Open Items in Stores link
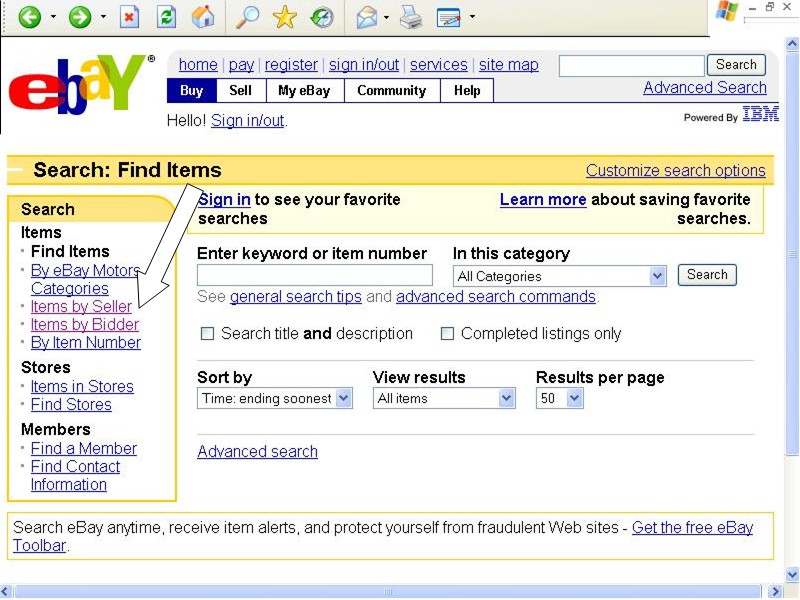 pyautogui.click(x=82, y=387)
